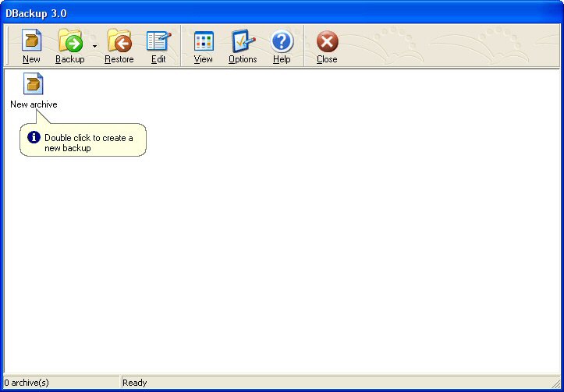The image size is (564, 392).
Task: Click the DBackup 3.0 title bar
Action: tap(282, 13)
